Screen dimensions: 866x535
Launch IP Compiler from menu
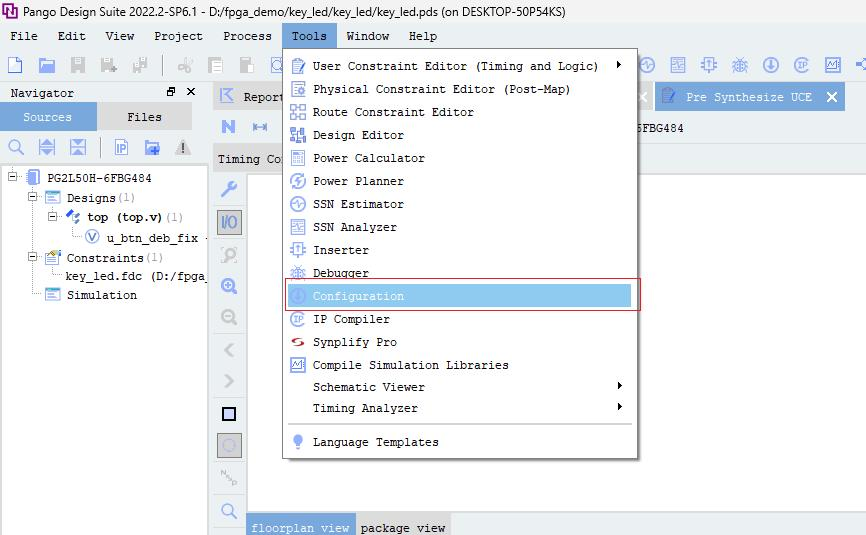click(460, 319)
